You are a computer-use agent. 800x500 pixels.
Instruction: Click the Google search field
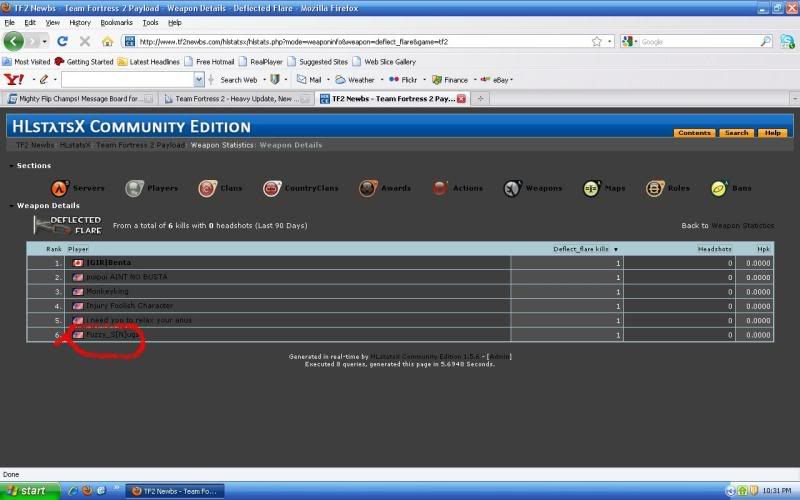(x=700, y=41)
